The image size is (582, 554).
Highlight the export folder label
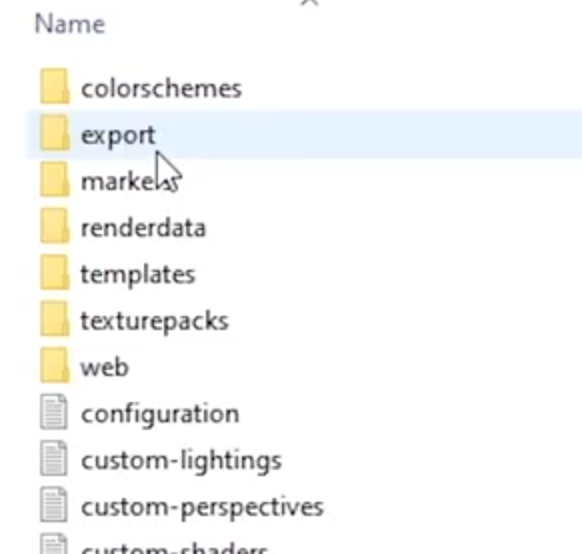[x=118, y=136]
